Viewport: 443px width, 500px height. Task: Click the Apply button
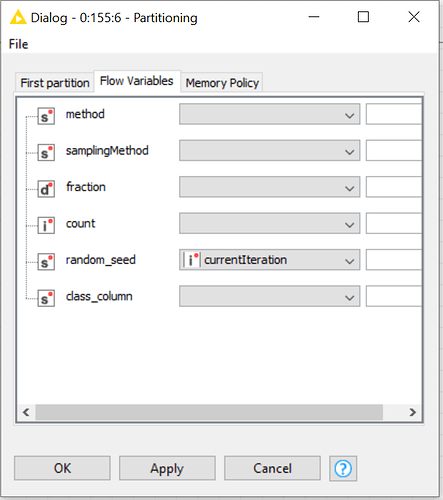tap(167, 468)
